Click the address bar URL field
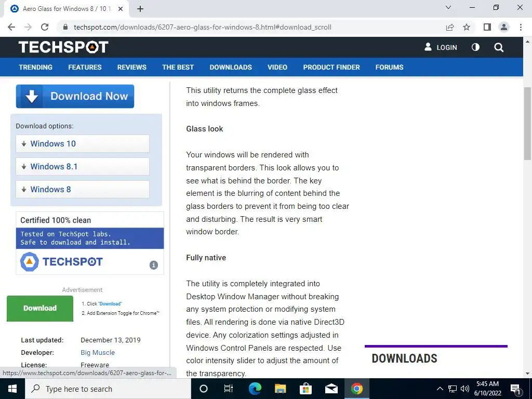532x399 pixels. pyautogui.click(x=251, y=27)
